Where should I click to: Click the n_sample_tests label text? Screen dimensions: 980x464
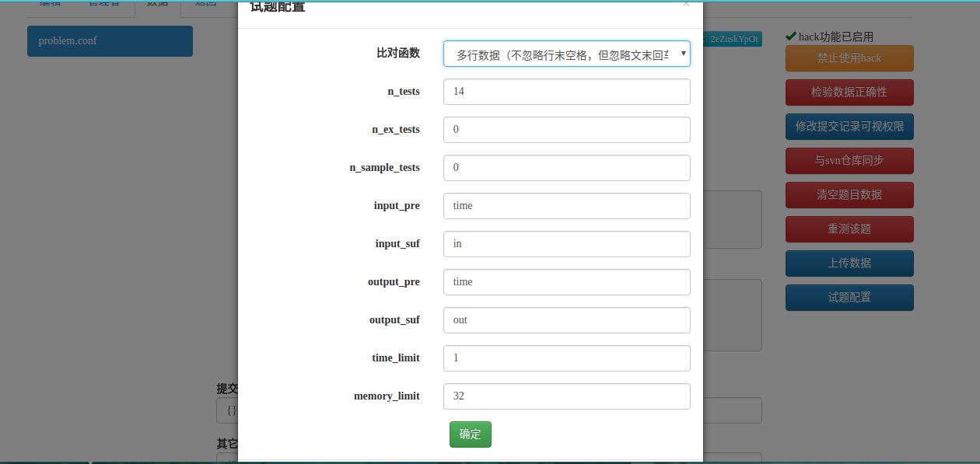(x=385, y=168)
